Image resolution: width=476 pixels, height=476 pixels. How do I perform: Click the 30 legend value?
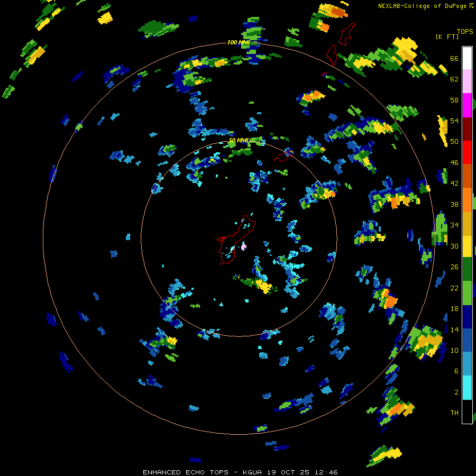pyautogui.click(x=454, y=246)
